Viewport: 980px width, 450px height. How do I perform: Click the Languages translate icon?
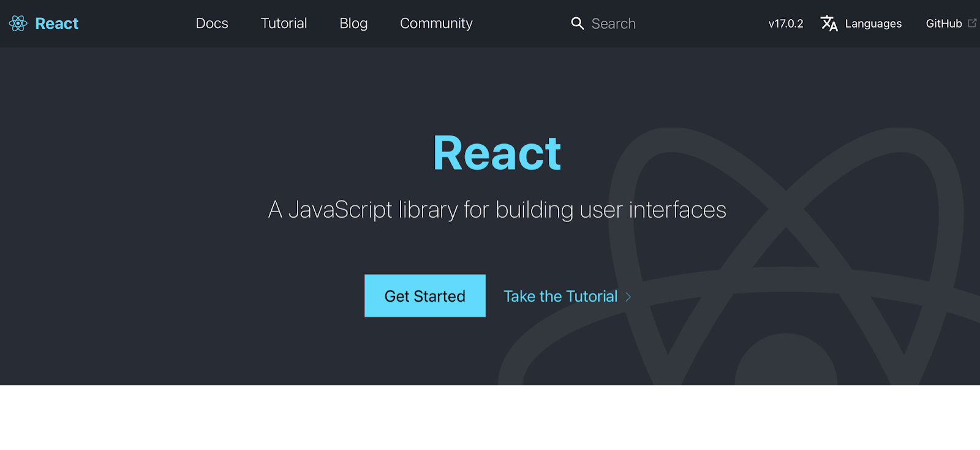pyautogui.click(x=829, y=23)
